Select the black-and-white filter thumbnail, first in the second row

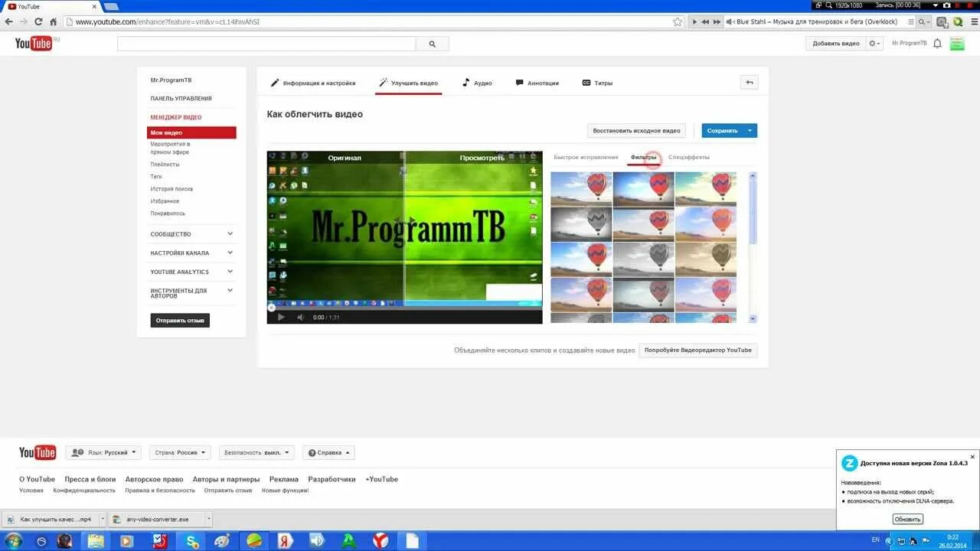coord(581,224)
